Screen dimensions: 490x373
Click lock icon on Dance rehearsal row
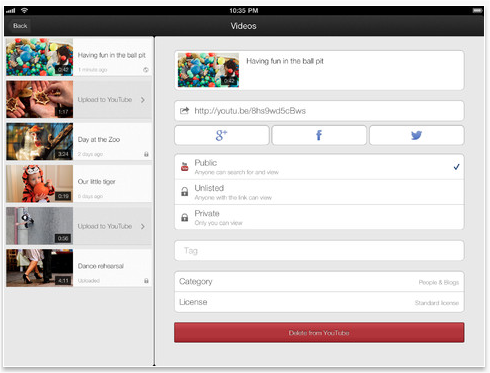pos(146,281)
